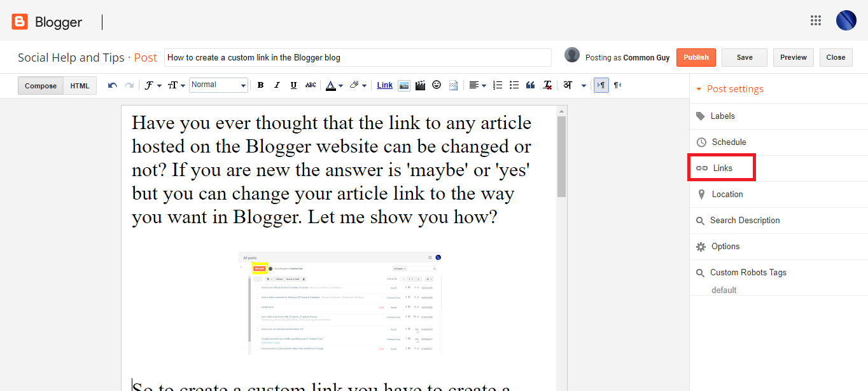The image size is (868, 391).
Task: Open the numbered list tool
Action: click(497, 85)
